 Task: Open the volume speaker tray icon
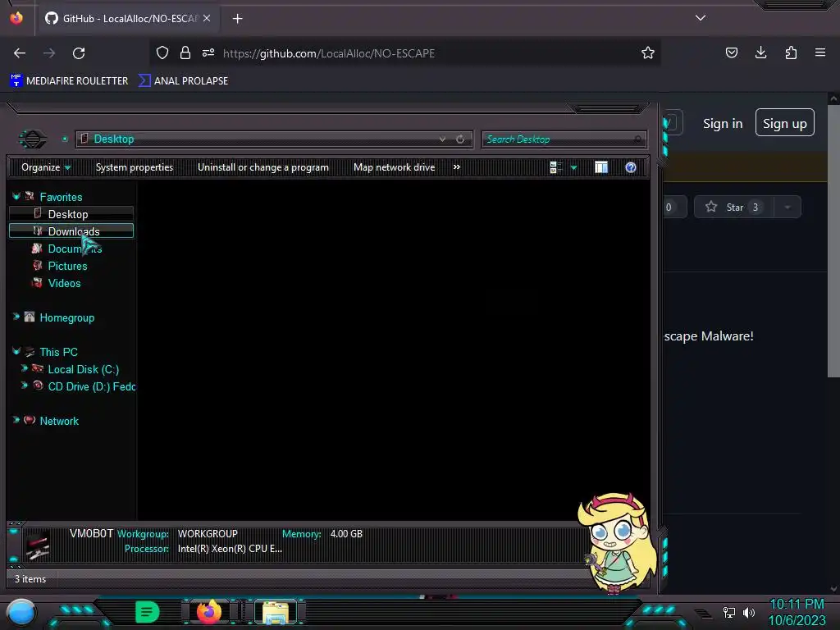click(x=748, y=612)
